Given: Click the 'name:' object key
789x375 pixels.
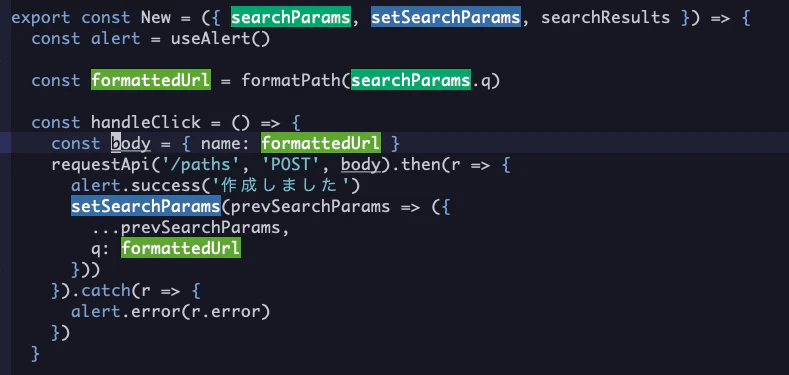Looking at the screenshot, I should [x=225, y=143].
